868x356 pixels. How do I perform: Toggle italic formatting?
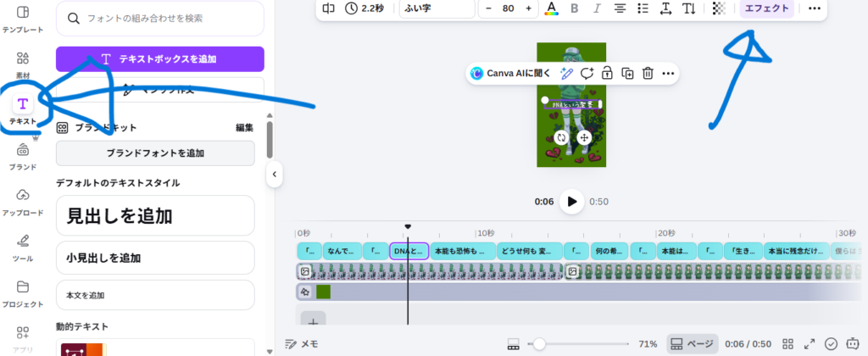[x=597, y=8]
